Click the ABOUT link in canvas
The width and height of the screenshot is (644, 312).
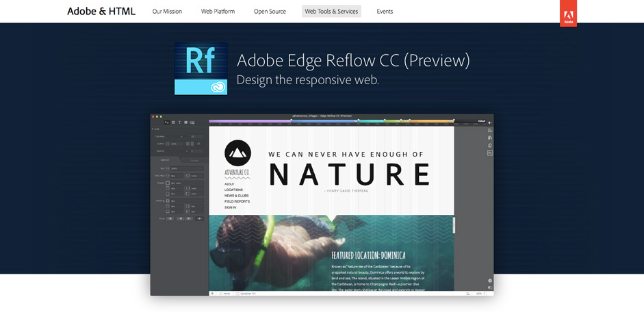229,184
